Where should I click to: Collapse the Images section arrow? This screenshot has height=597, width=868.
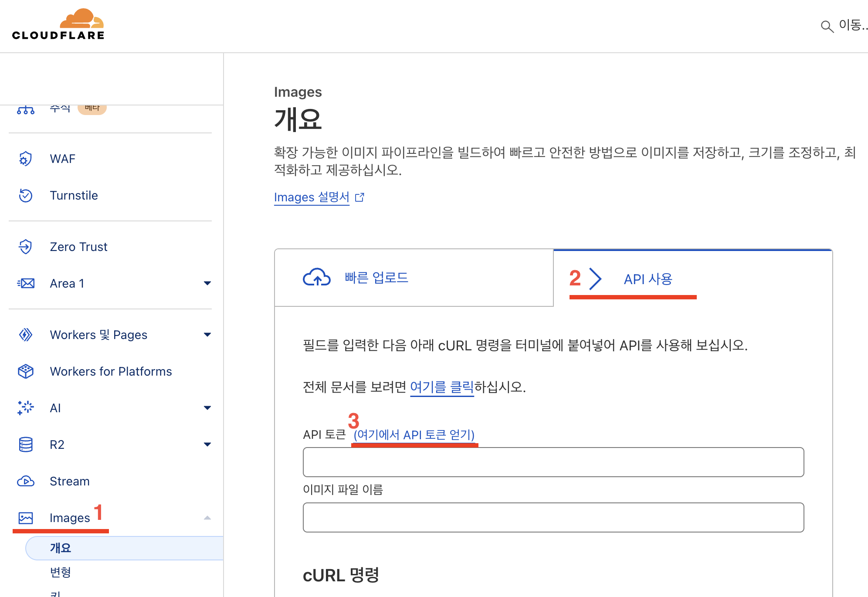point(207,518)
